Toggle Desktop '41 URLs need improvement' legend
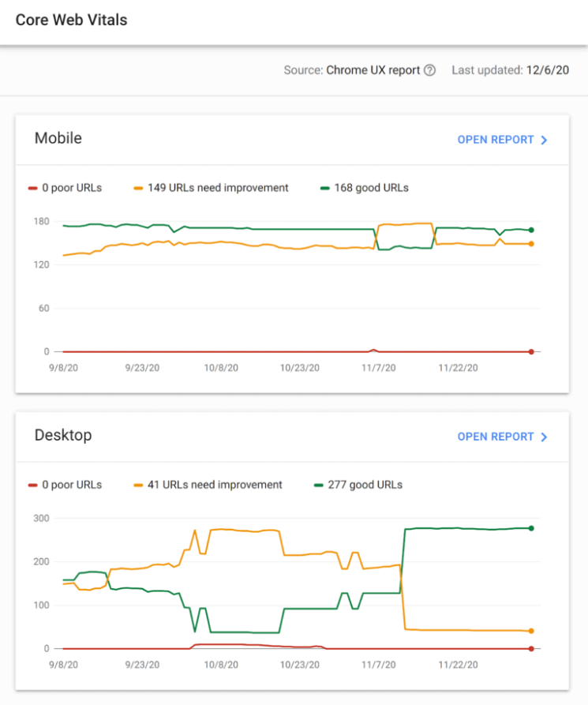This screenshot has height=705, width=588. [x=208, y=485]
